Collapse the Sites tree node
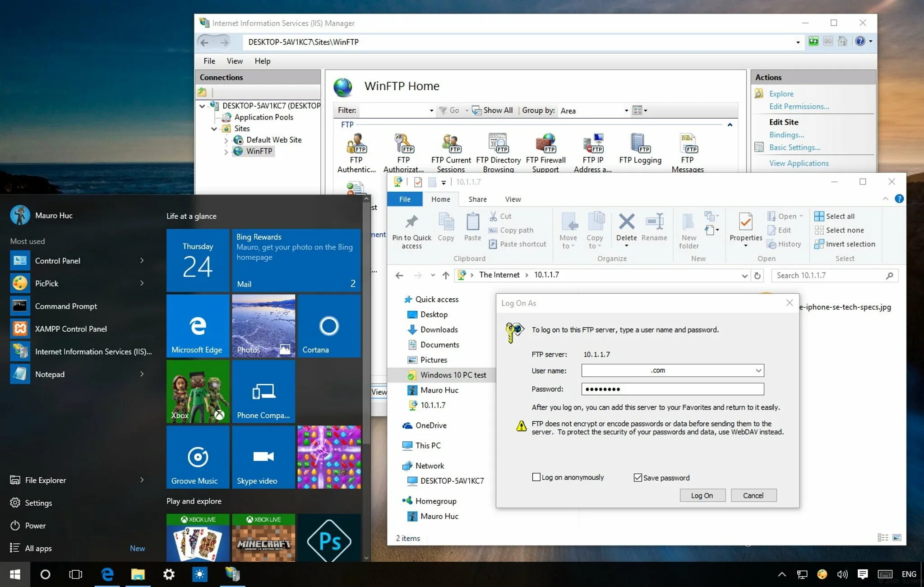 point(214,129)
